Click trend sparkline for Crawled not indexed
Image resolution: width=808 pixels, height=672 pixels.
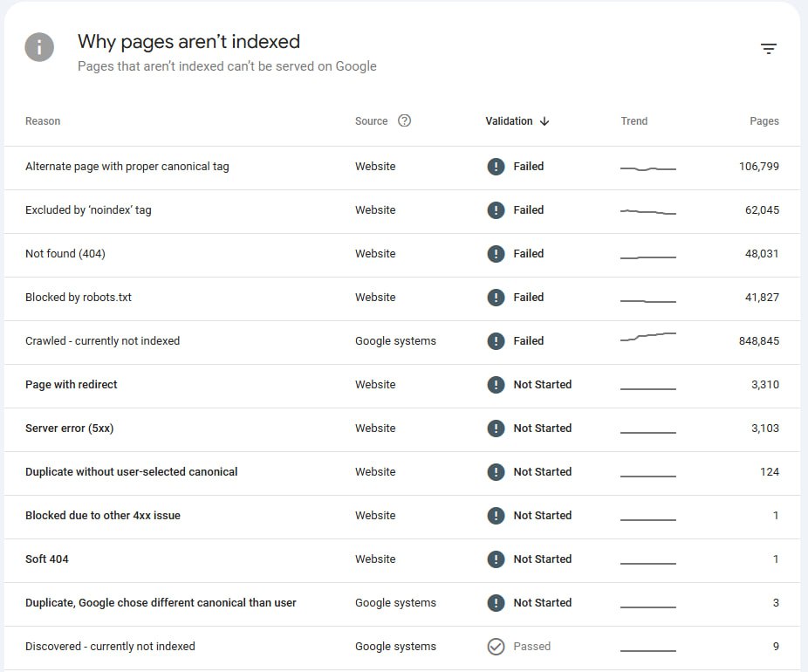(x=647, y=337)
